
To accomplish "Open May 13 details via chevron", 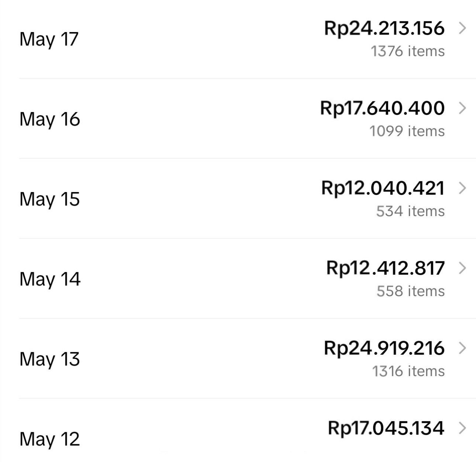I will 462,348.
